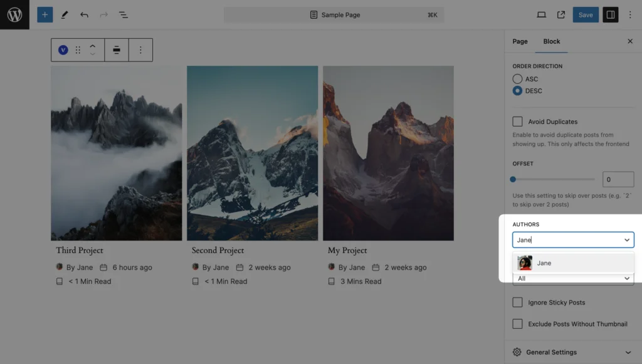Open block toolbar options three-dot menu
The image size is (642, 364).
pyautogui.click(x=140, y=50)
